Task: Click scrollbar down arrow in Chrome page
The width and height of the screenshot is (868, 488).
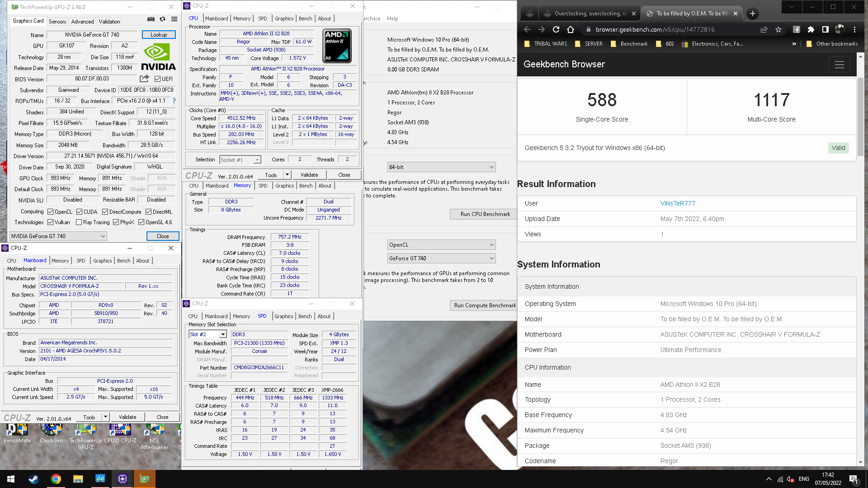Action: 860,462
